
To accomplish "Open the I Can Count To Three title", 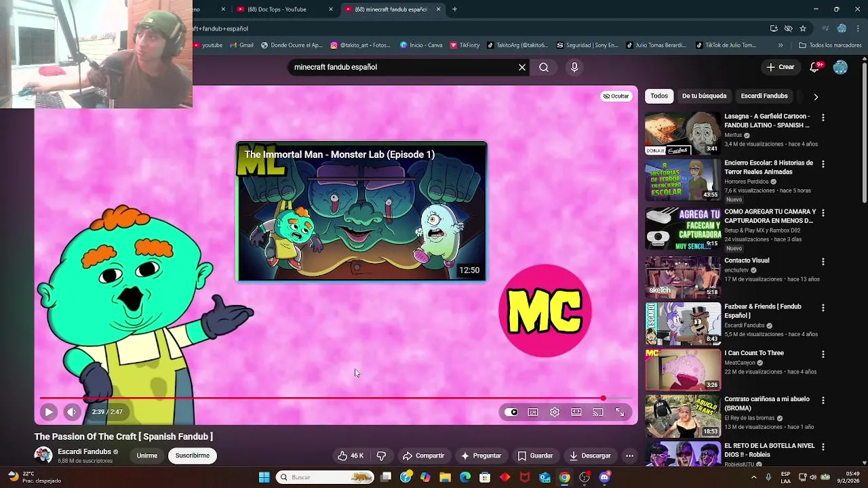I will pos(754,353).
